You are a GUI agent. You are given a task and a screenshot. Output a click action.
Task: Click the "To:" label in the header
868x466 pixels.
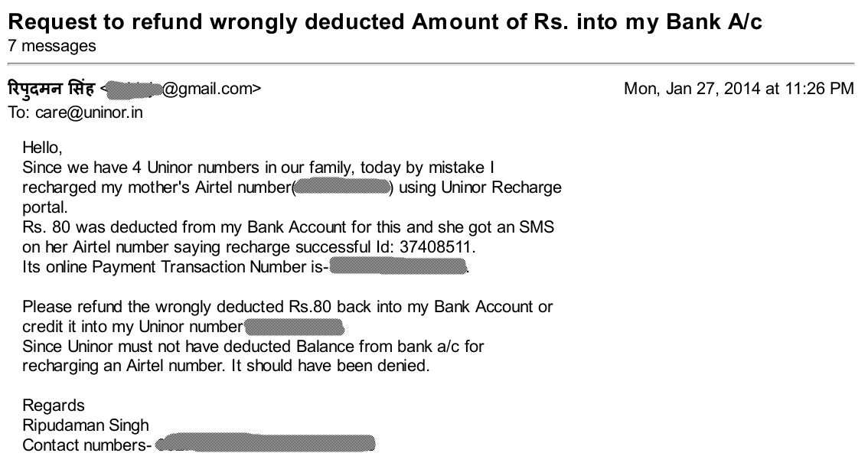(x=19, y=112)
